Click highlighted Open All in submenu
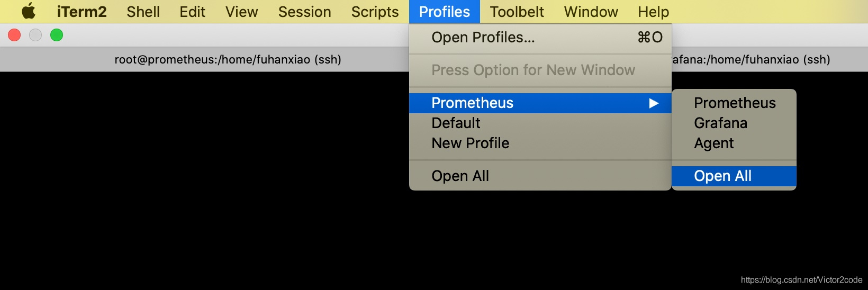Viewport: 868px width, 290px height. click(722, 176)
